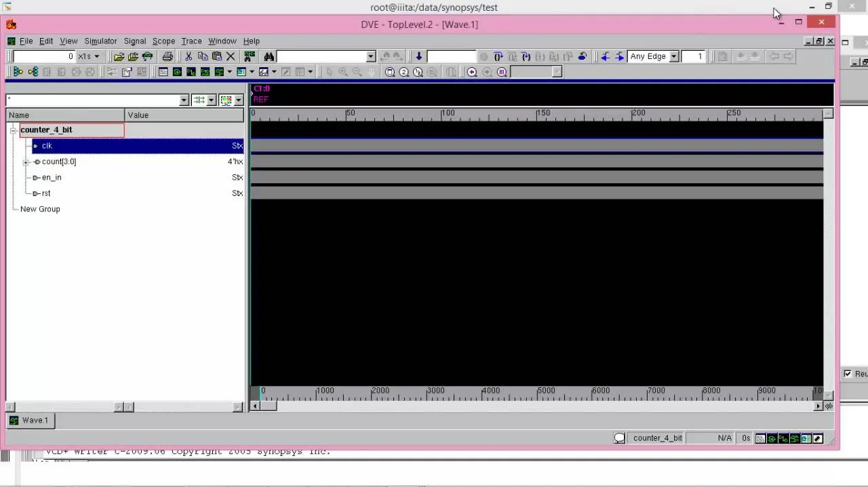The height and width of the screenshot is (487, 868).
Task: Open the Signal menu
Action: (x=135, y=41)
